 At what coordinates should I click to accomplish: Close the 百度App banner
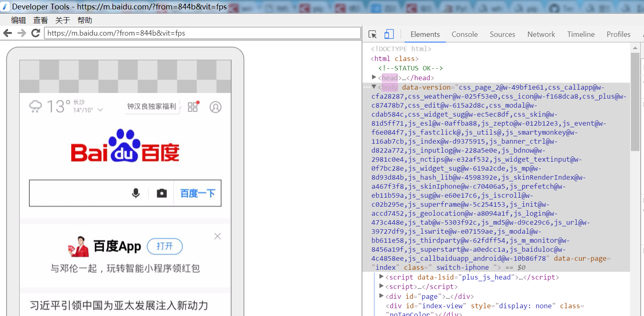click(218, 236)
